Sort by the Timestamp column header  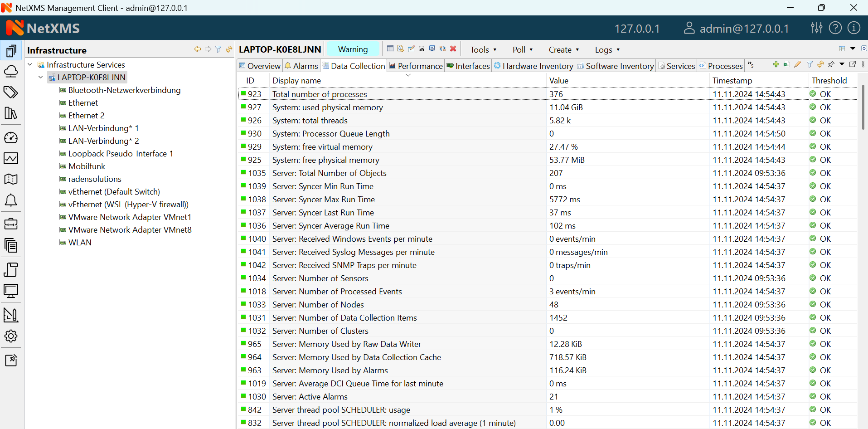tap(732, 81)
